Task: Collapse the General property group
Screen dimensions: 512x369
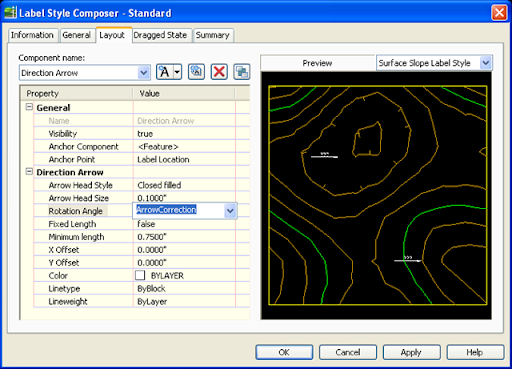Action: (29, 107)
